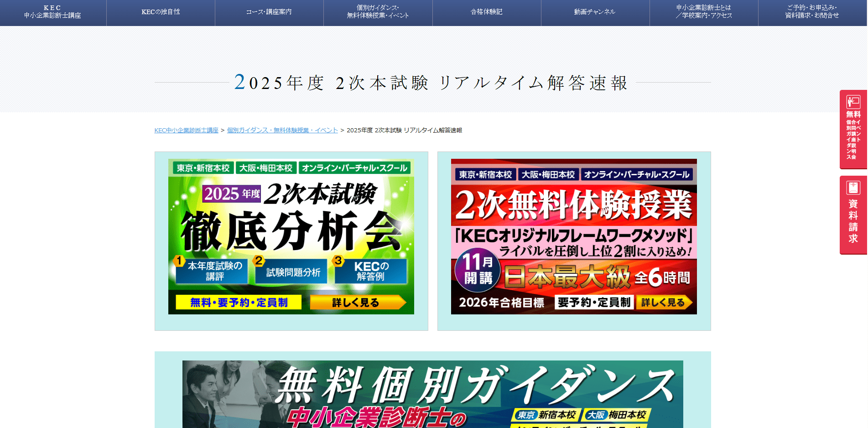Image resolution: width=868 pixels, height=428 pixels.
Task: Click the KECの解答例 box on the green banner
Action: pyautogui.click(x=371, y=271)
